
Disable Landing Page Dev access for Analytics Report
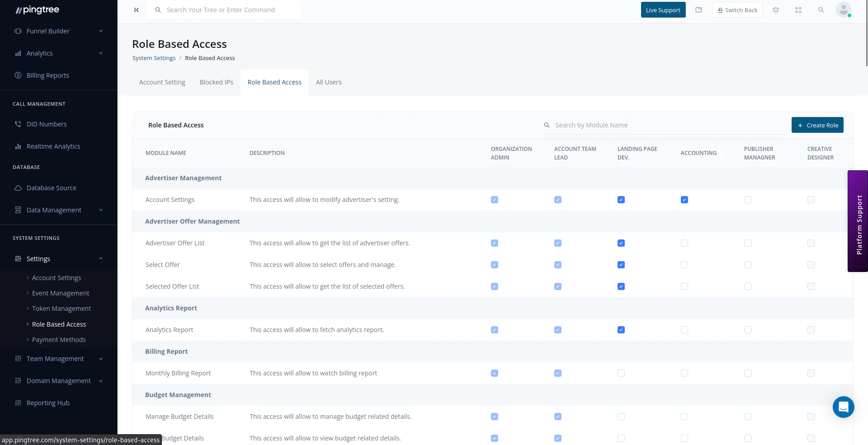pyautogui.click(x=621, y=330)
